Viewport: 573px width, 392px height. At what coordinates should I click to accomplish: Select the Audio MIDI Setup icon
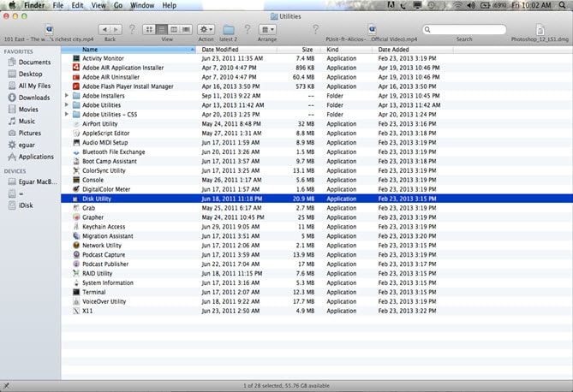76,142
